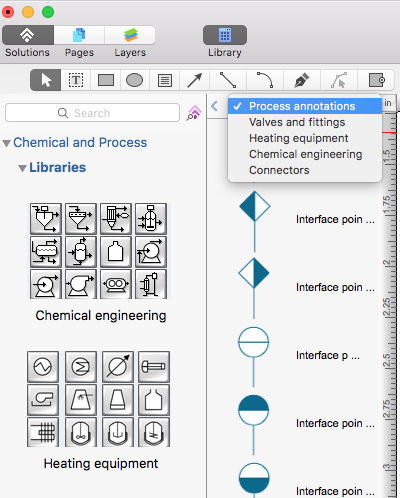Open the Chemical engineering library thumbnail

tap(99, 251)
